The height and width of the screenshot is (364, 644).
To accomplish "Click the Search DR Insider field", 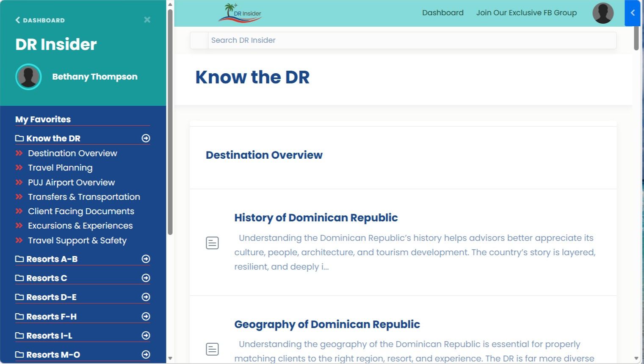I will point(412,40).
